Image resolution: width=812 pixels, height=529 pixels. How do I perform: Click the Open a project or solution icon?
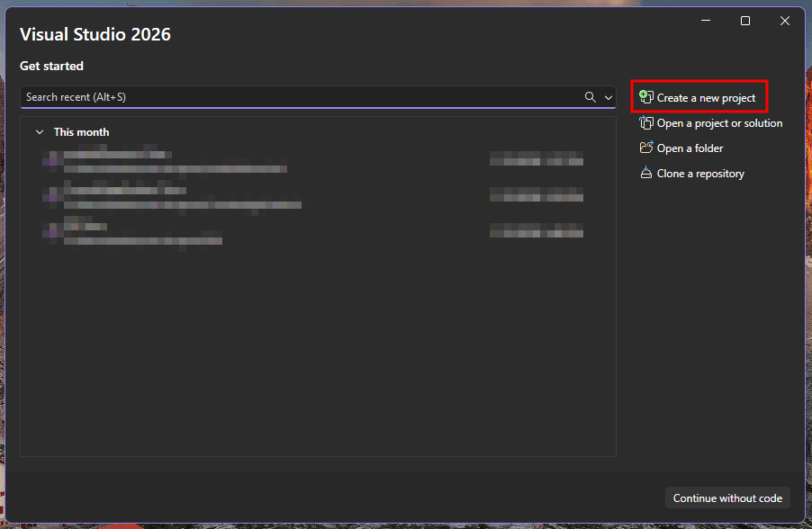[x=645, y=123]
